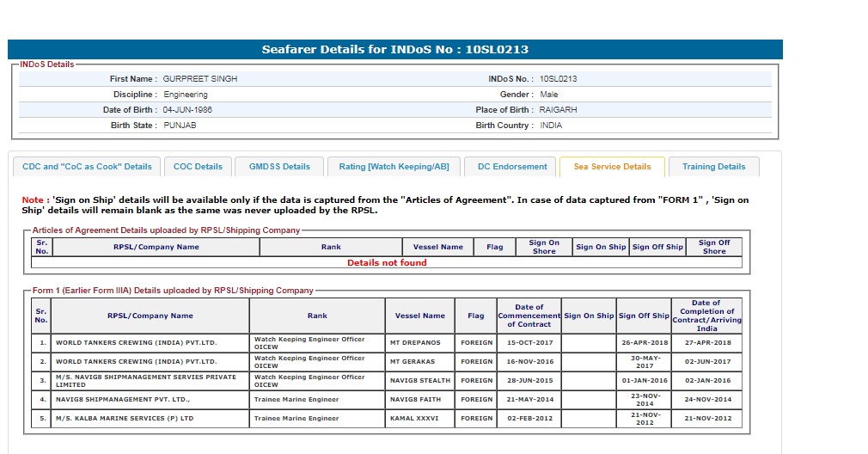Click the Date of Commencement of Contract header

coord(529,316)
